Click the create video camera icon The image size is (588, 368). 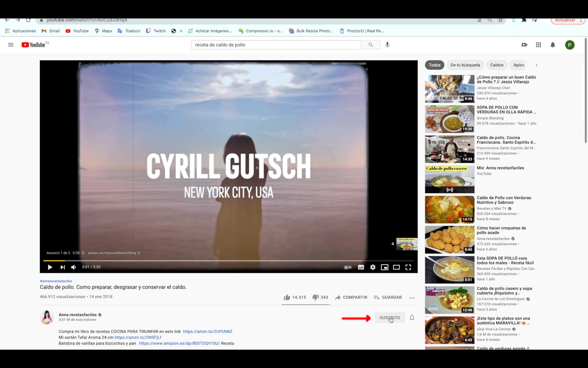pyautogui.click(x=524, y=45)
